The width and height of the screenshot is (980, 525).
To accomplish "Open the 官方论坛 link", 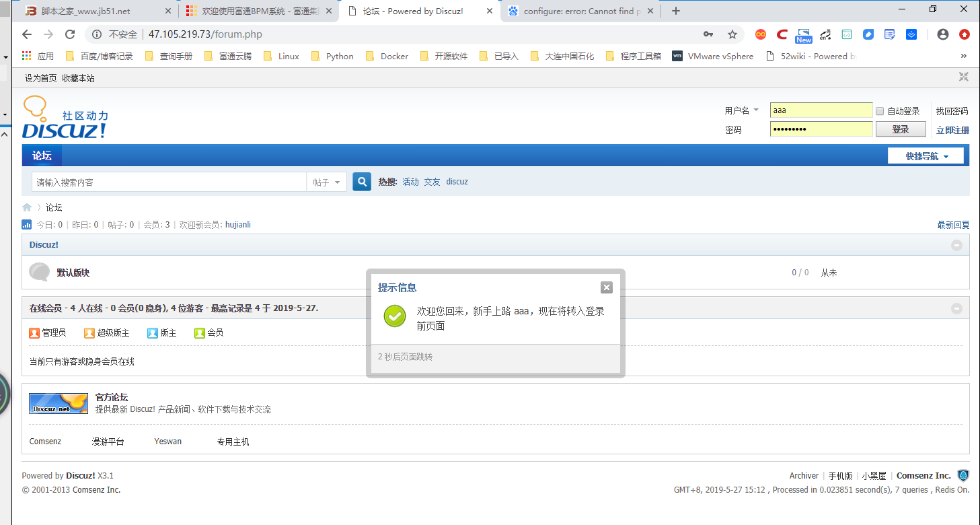I will point(112,397).
